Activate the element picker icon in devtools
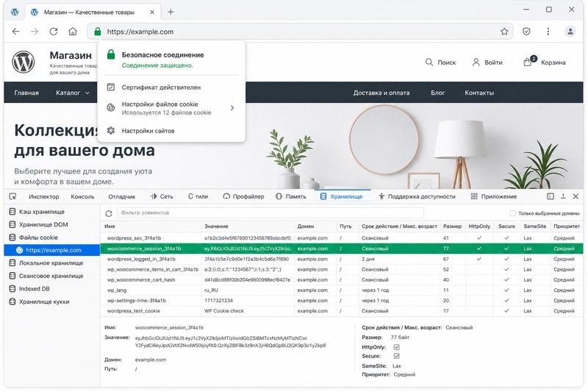The width and height of the screenshot is (588, 392). [x=12, y=196]
